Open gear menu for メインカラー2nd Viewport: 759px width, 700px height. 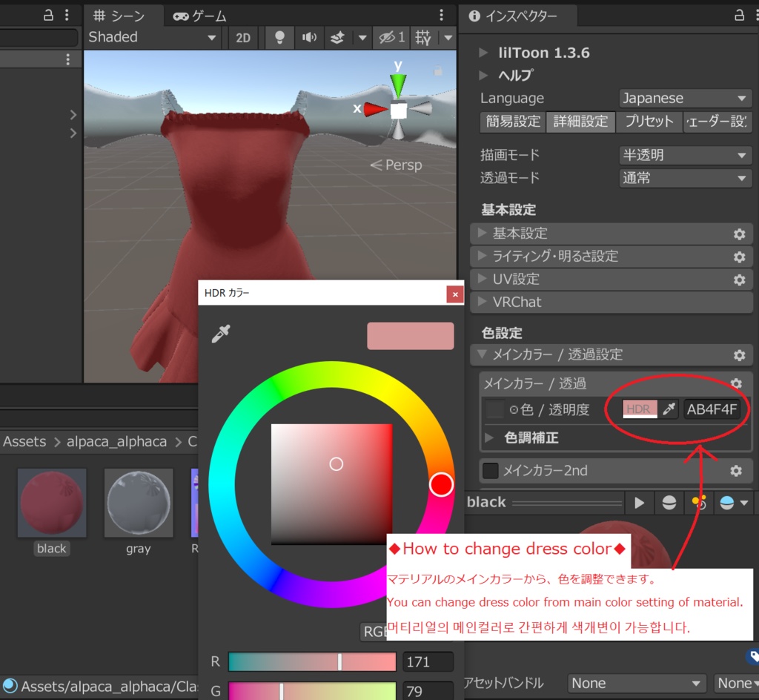click(736, 471)
